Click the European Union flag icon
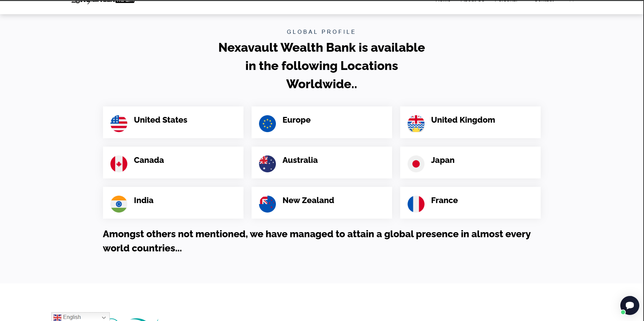 (267, 124)
